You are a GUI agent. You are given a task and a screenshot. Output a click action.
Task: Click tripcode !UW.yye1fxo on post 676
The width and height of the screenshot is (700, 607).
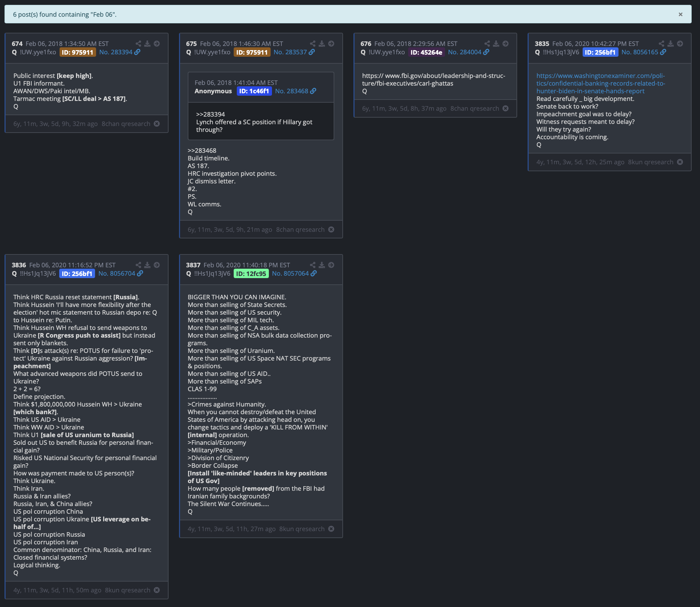coord(387,52)
